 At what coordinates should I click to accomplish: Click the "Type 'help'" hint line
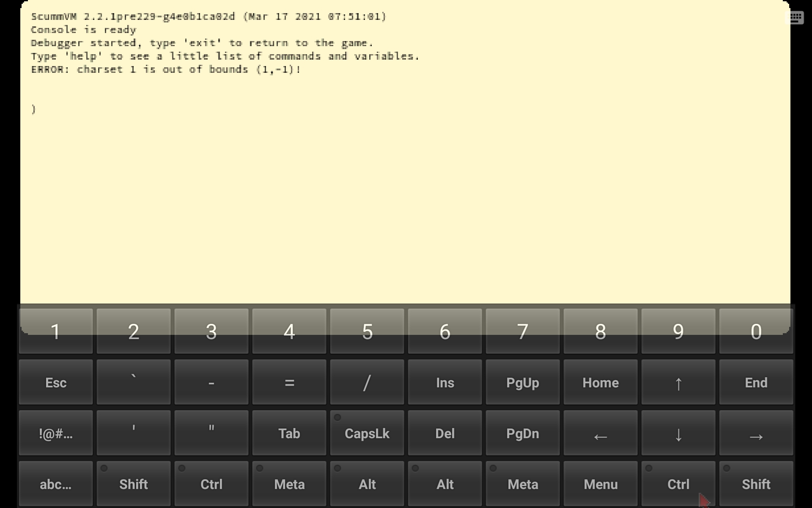[225, 56]
